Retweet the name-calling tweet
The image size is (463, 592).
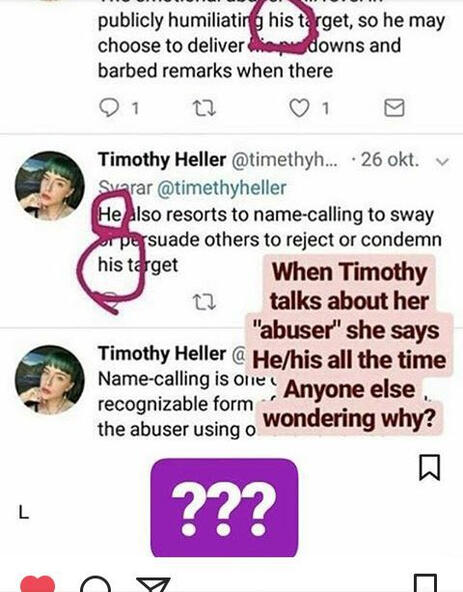click(x=204, y=302)
